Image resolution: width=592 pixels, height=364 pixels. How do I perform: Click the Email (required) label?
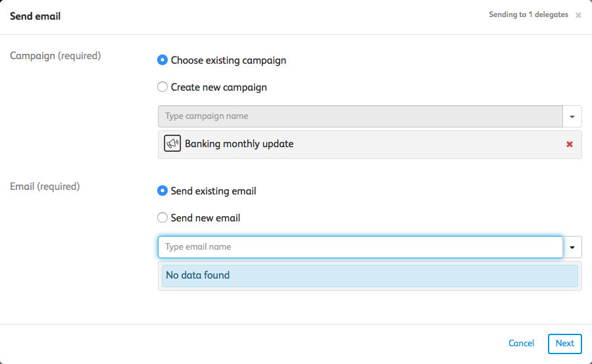[45, 187]
